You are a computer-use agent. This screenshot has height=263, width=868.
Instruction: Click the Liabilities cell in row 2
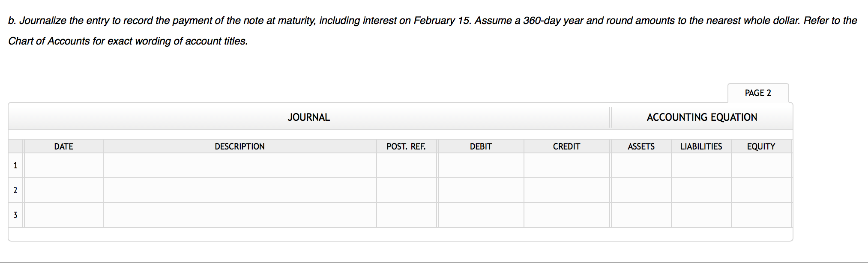(x=701, y=190)
